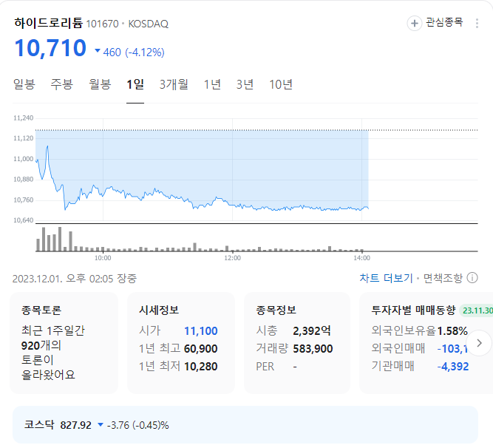
Task: Open the 코스닥 index summary bar
Action: [245, 425]
